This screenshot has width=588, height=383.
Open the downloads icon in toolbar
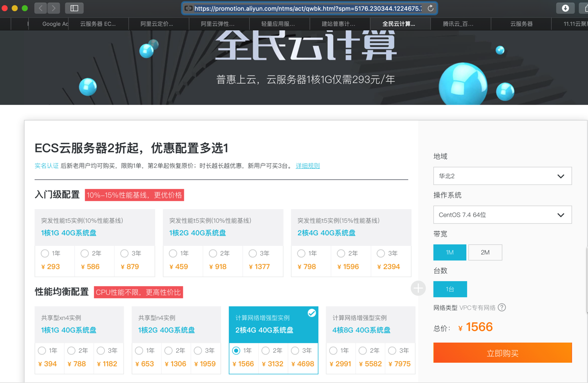tap(565, 8)
